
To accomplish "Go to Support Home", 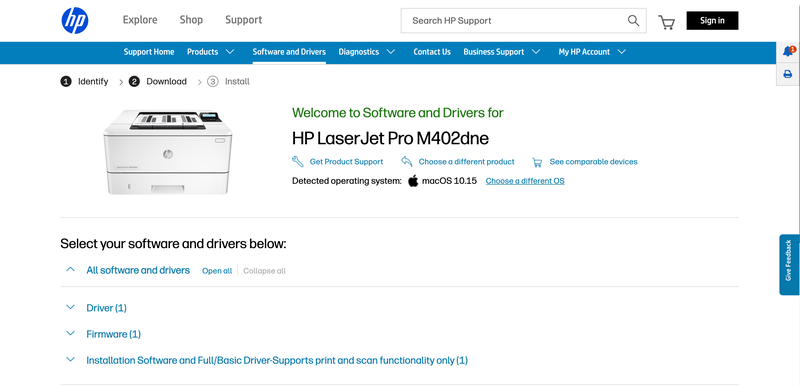I will tap(149, 52).
